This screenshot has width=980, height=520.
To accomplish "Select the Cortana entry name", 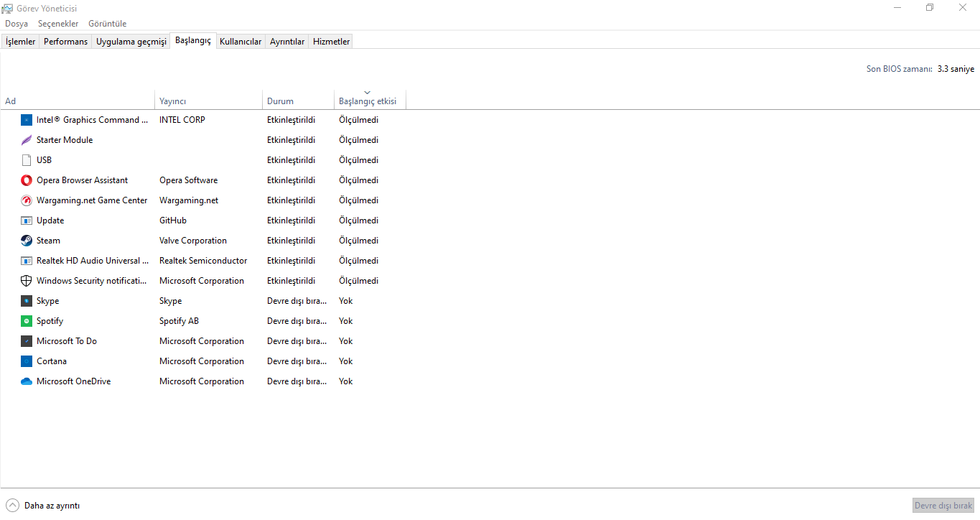I will click(52, 361).
